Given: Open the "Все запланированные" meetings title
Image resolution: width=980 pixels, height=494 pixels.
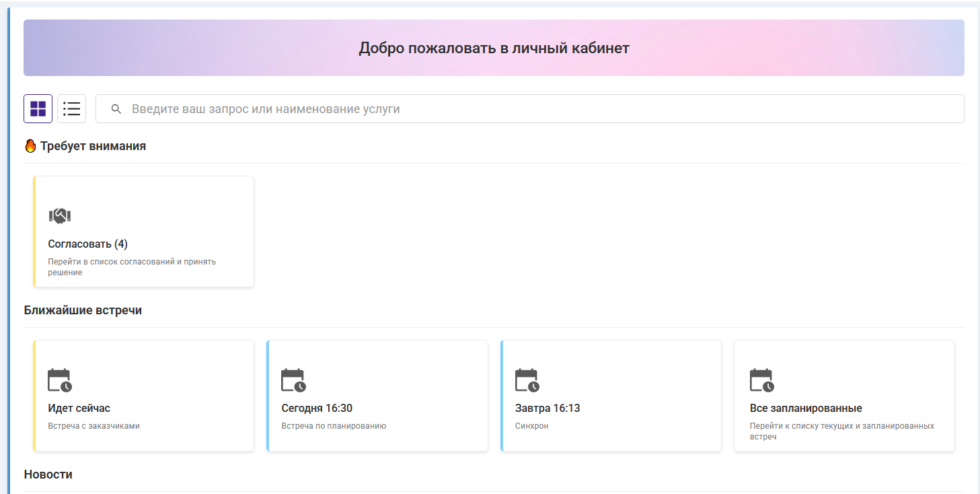Looking at the screenshot, I should click(806, 408).
